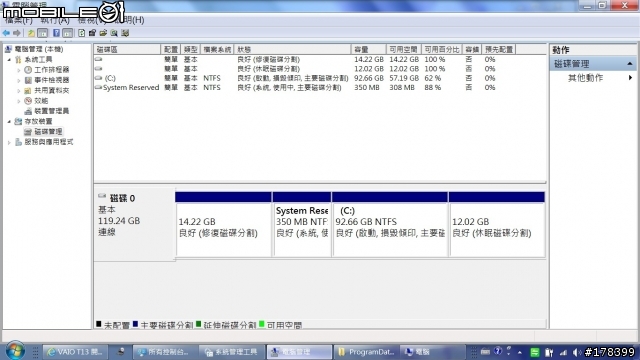Click the 效能 performance icon in tree
The height and width of the screenshot is (360, 640).
[28, 100]
